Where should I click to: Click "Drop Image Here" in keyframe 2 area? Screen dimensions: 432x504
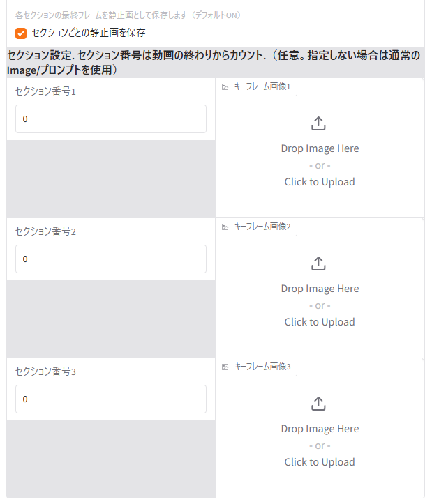[x=320, y=289]
